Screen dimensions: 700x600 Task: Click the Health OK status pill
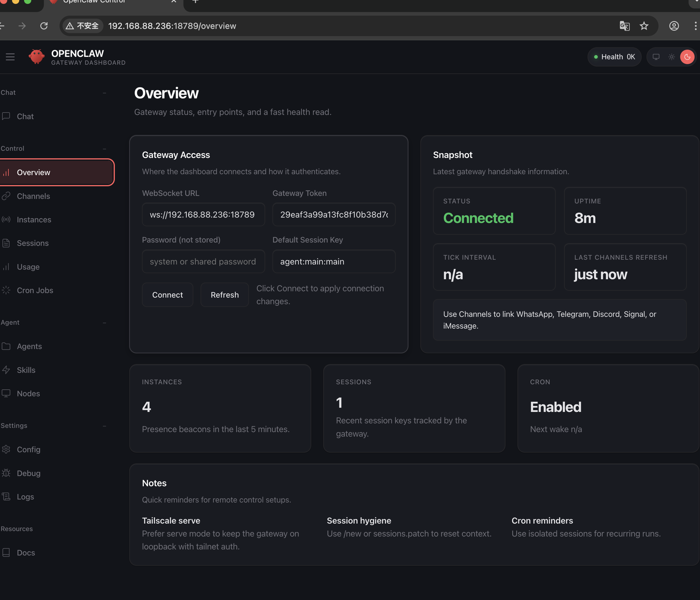tap(614, 57)
